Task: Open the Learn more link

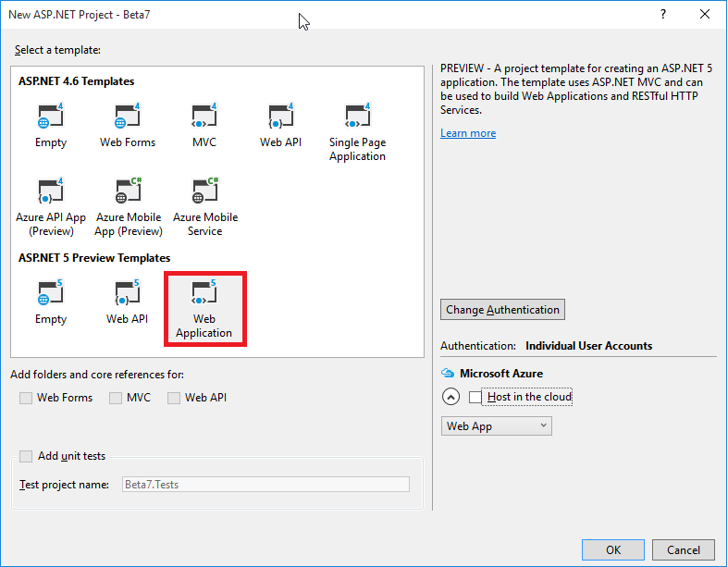Action: pos(468,133)
